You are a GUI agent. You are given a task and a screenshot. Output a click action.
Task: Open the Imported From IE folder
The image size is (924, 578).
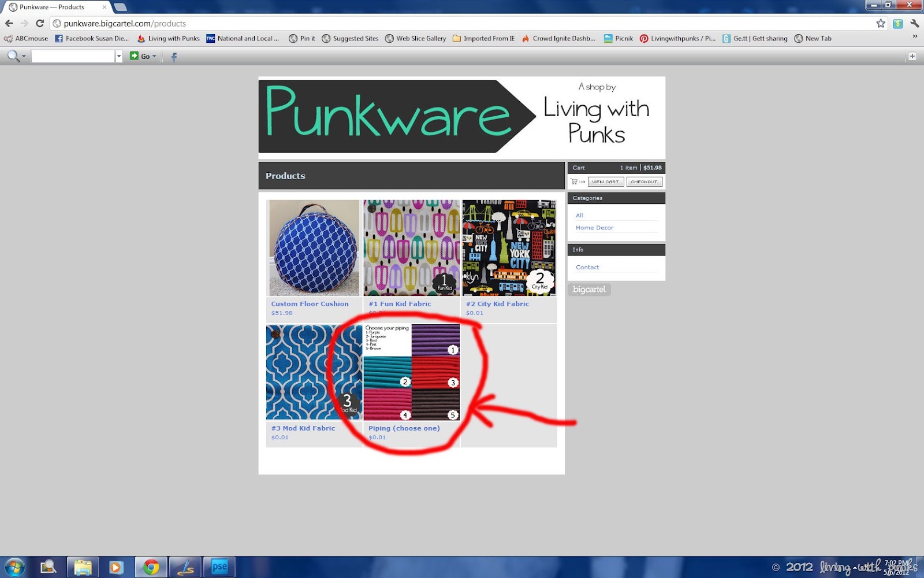483,39
